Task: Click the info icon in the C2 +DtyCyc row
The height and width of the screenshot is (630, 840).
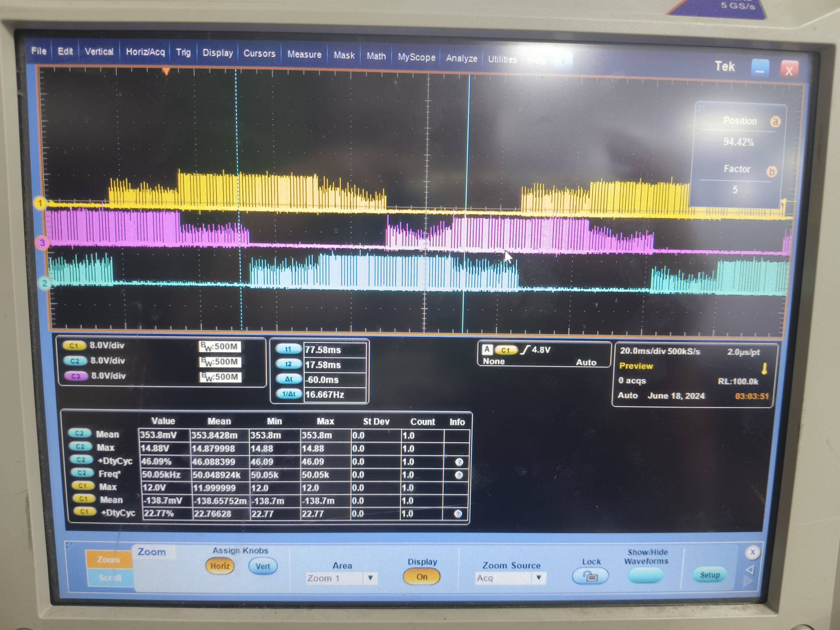Action: pos(459,462)
